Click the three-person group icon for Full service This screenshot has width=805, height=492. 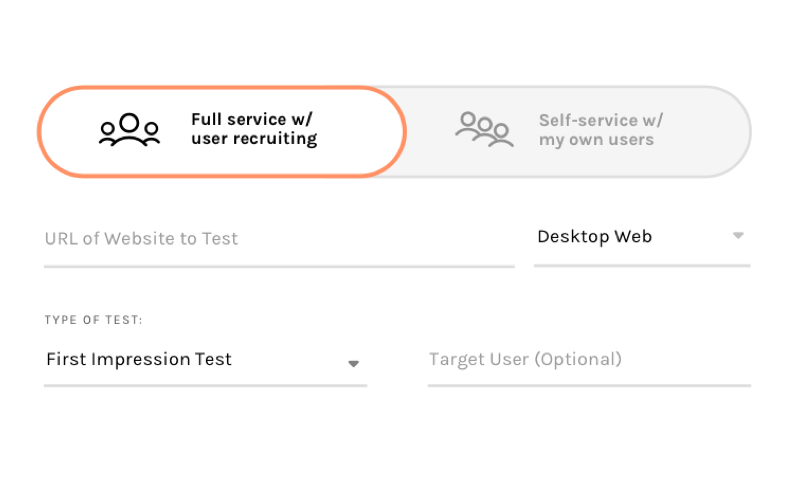click(129, 130)
